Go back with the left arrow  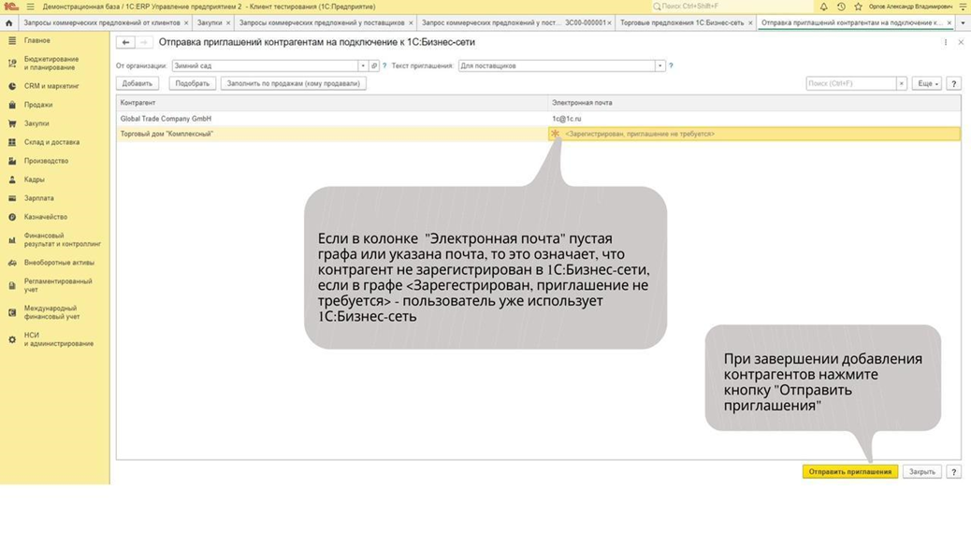(x=125, y=42)
